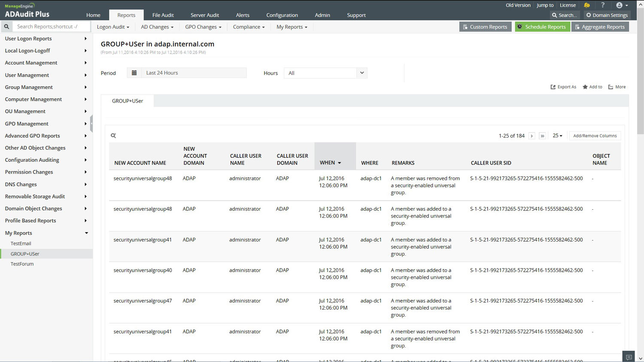Image resolution: width=644 pixels, height=362 pixels.
Task: Jump to last page of results
Action: [x=542, y=136]
